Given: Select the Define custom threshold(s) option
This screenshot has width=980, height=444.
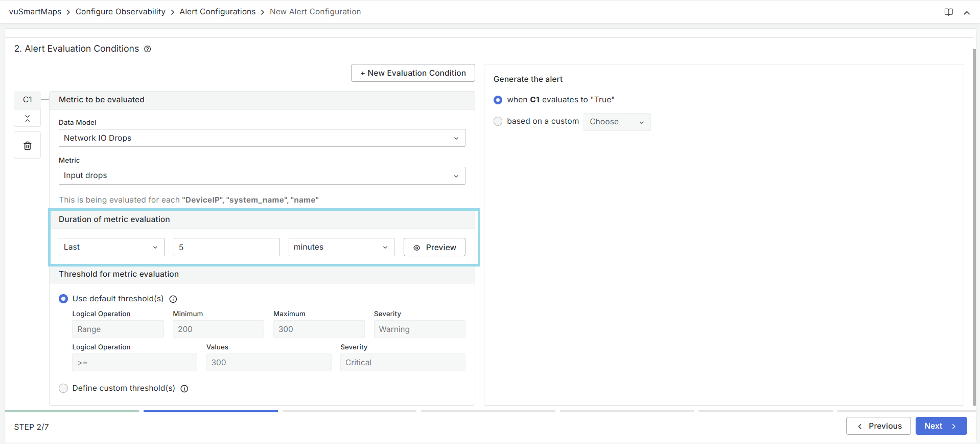Looking at the screenshot, I should (x=63, y=388).
